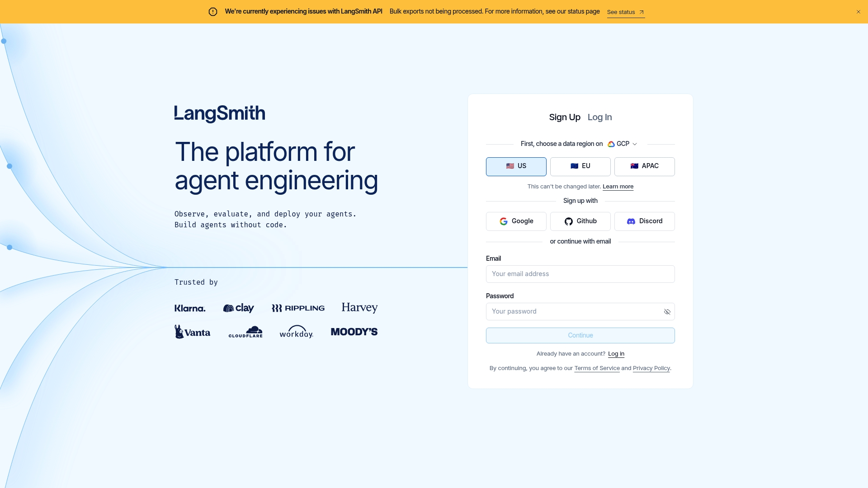
Task: Open the GCP cloud provider dropdown
Action: 623,144
